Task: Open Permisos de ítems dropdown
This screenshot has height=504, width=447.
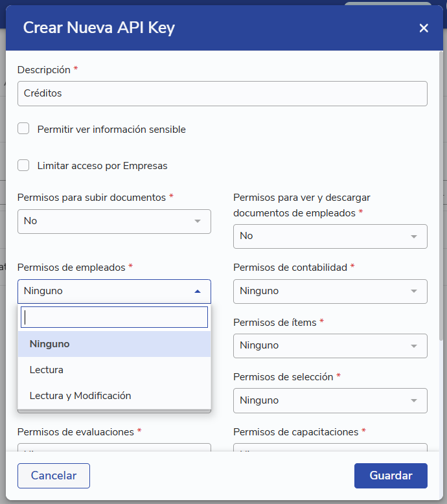Action: [330, 346]
